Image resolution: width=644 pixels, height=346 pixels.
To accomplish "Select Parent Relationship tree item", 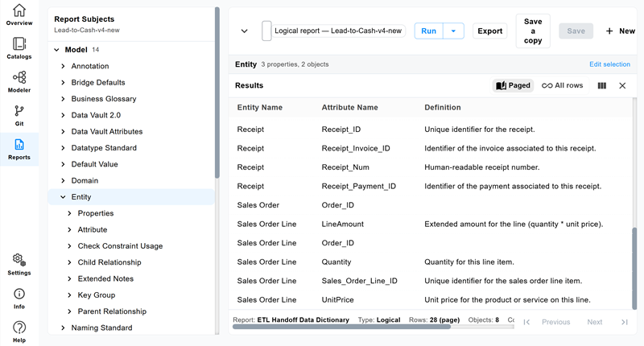I will click(112, 311).
